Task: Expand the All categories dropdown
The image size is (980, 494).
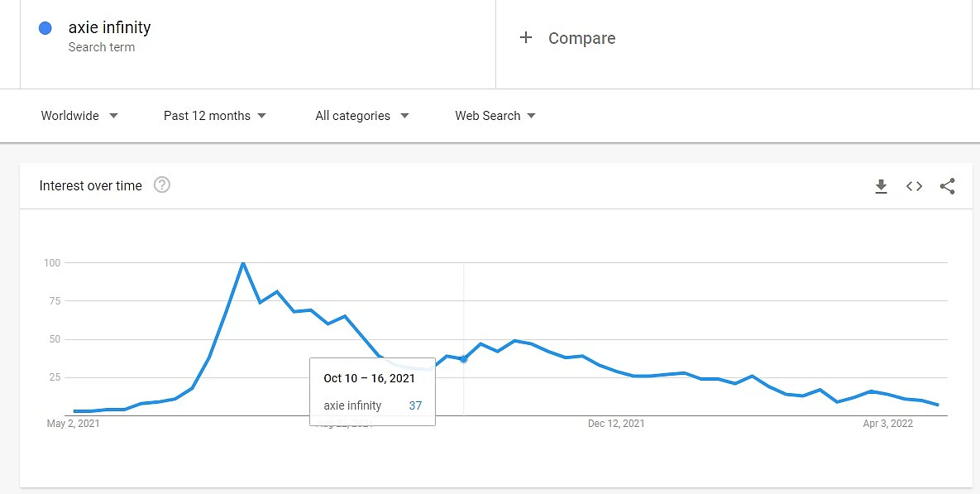Action: (362, 116)
